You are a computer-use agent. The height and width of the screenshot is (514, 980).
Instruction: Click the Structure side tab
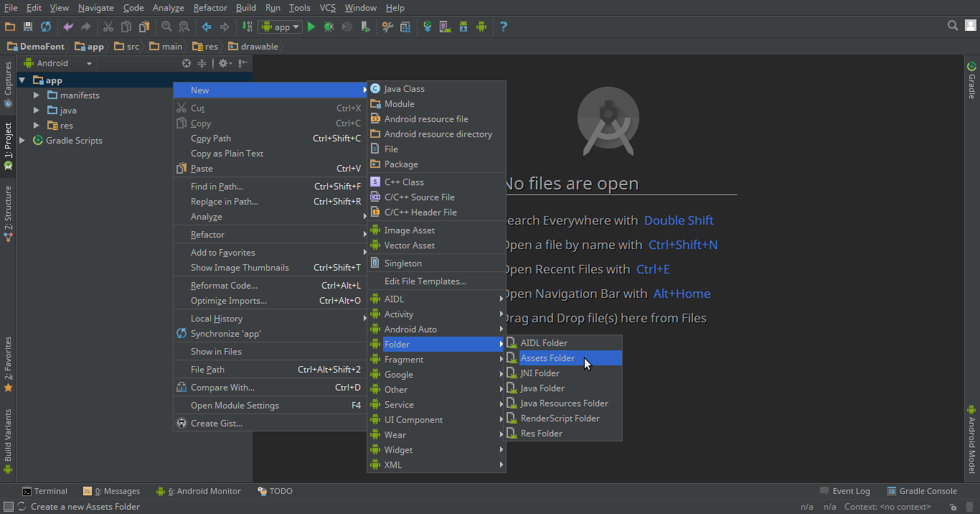(x=8, y=213)
